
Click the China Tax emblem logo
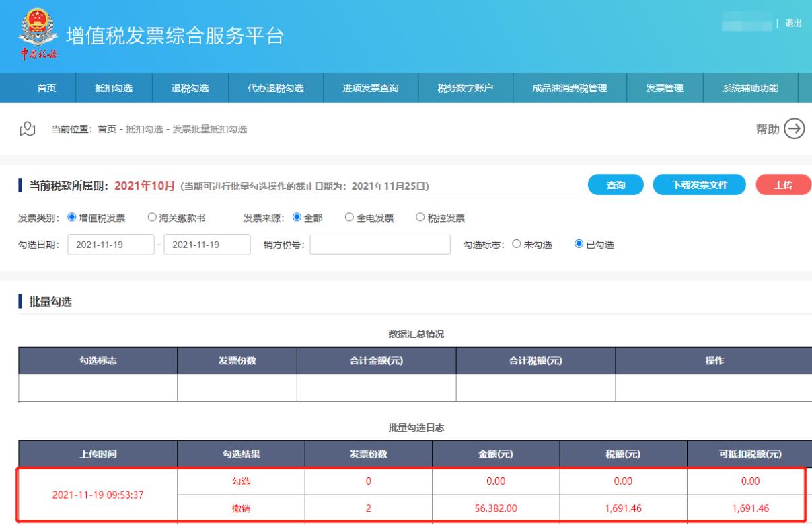pyautogui.click(x=31, y=34)
